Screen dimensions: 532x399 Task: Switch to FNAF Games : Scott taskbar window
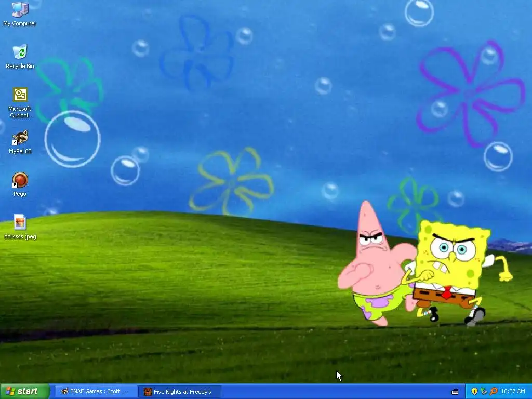tap(96, 392)
